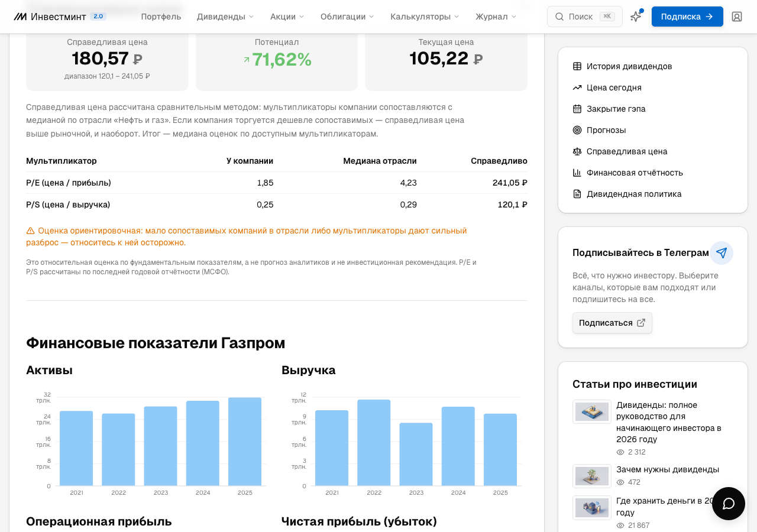757x532 pixels.
Task: Click the Финансовые показатели Газпром heading
Action: click(156, 343)
